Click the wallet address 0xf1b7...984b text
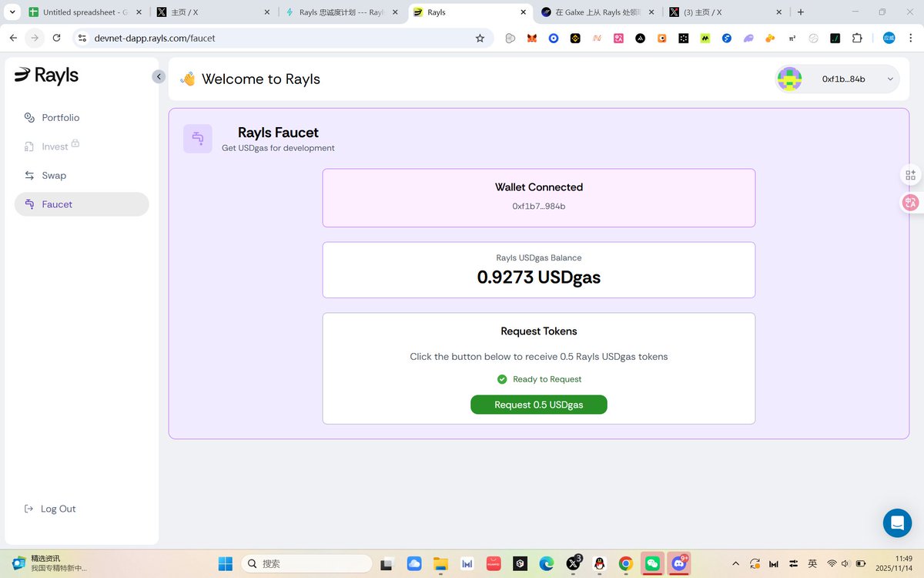This screenshot has height=578, width=924. pos(539,207)
